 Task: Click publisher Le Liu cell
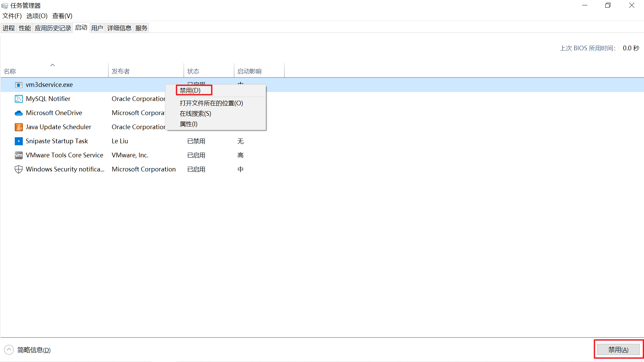coord(120,141)
